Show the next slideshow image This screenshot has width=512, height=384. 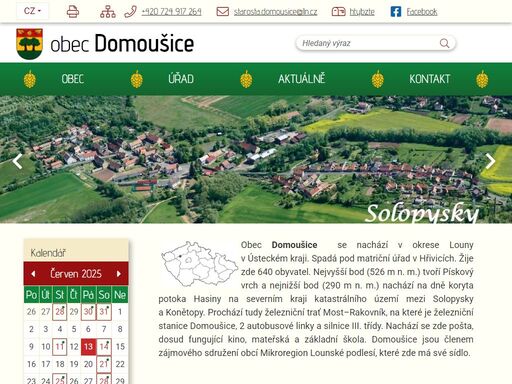pos(490,161)
